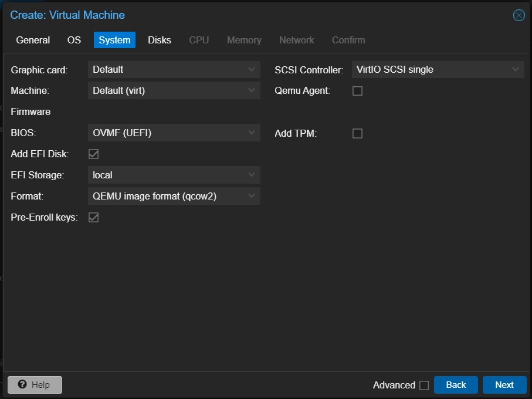Click the Pre-Enroll keys label
The height and width of the screenshot is (399, 532).
pyautogui.click(x=45, y=217)
